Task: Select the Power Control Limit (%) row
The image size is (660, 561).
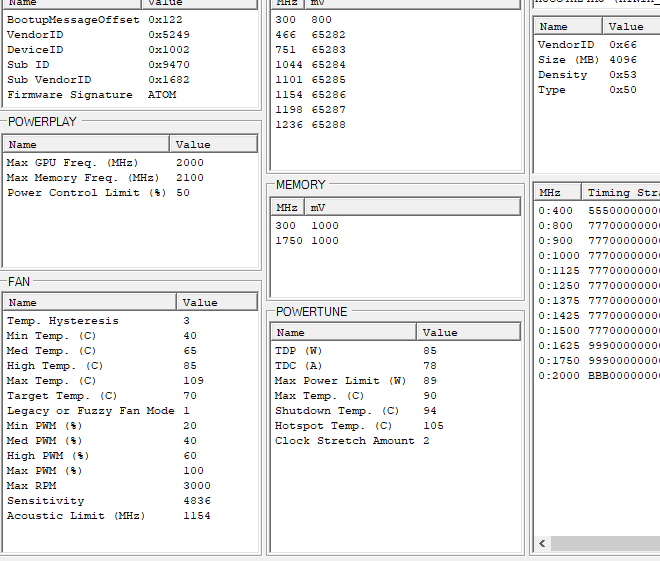Action: (x=131, y=193)
